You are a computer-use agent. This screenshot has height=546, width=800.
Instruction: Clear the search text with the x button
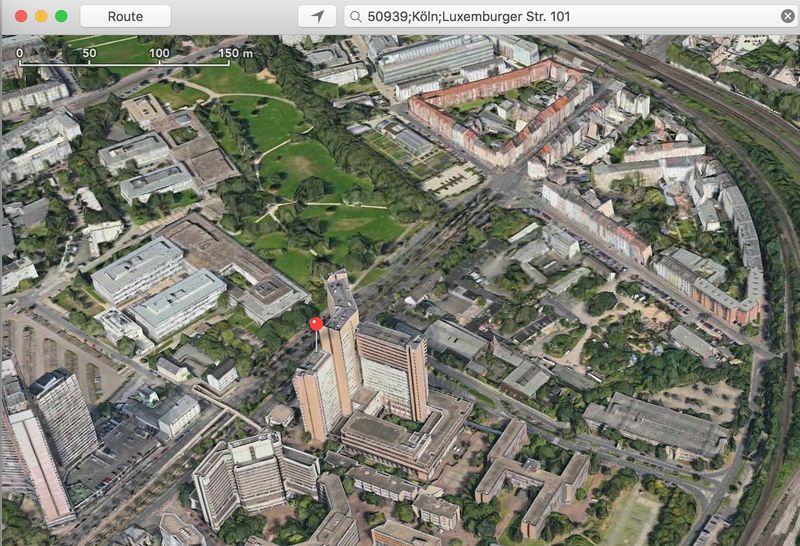[788, 16]
